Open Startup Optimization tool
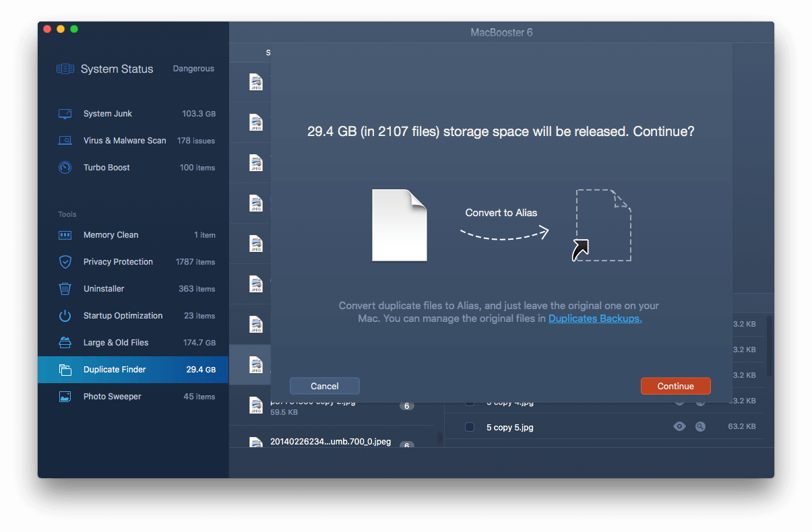 coord(123,316)
